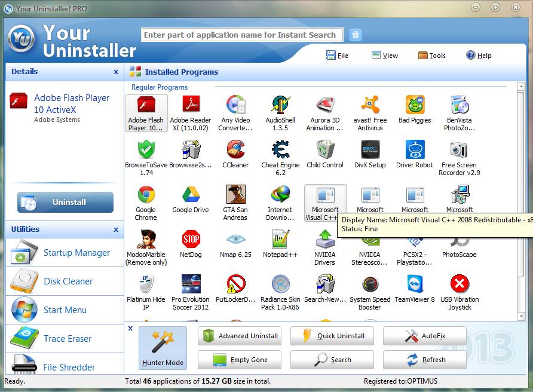Select USB Vibration Joystick icon
The width and height of the screenshot is (533, 392).
(460, 284)
